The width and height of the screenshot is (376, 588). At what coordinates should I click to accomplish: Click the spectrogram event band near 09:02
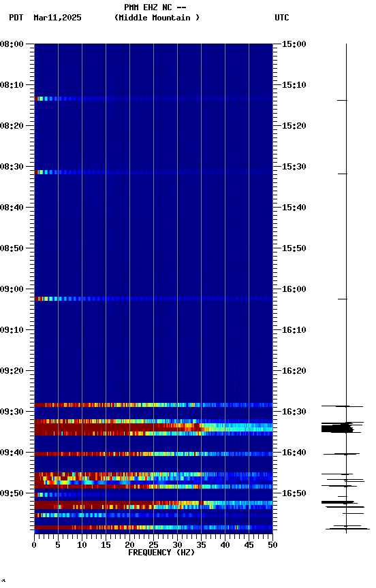(153, 299)
